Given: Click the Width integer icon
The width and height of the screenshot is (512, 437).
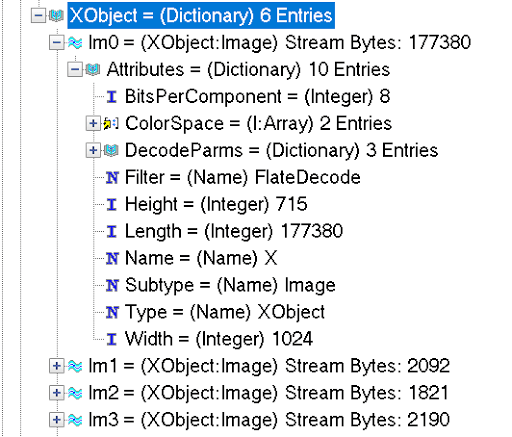Looking at the screenshot, I should [x=112, y=339].
